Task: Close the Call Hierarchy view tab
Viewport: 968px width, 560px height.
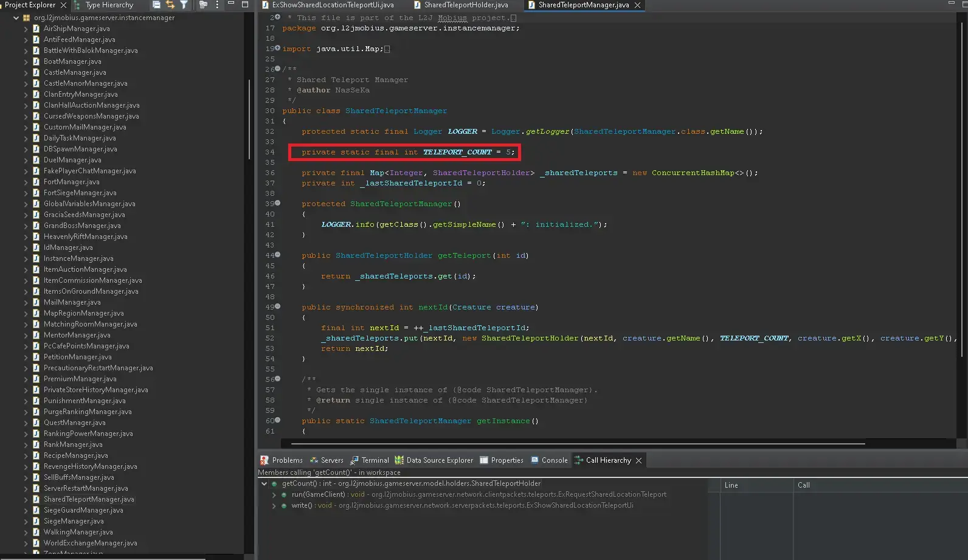Action: point(638,460)
